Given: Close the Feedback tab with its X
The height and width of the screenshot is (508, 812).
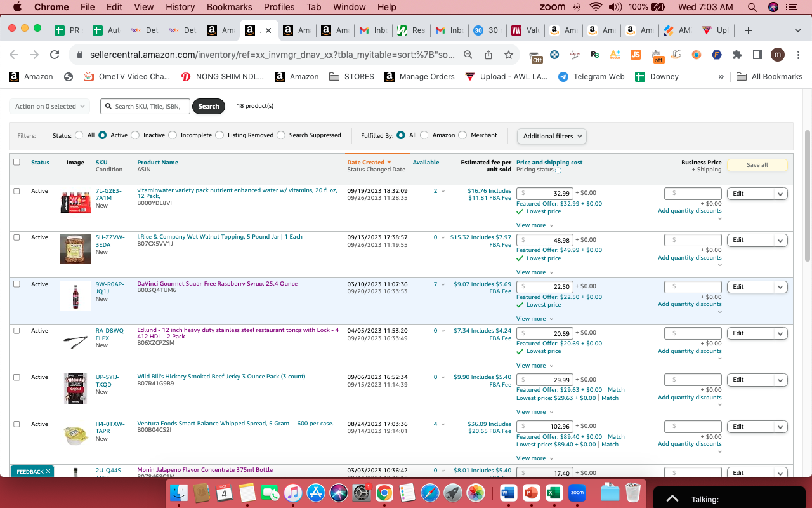Looking at the screenshot, I should click(x=48, y=472).
